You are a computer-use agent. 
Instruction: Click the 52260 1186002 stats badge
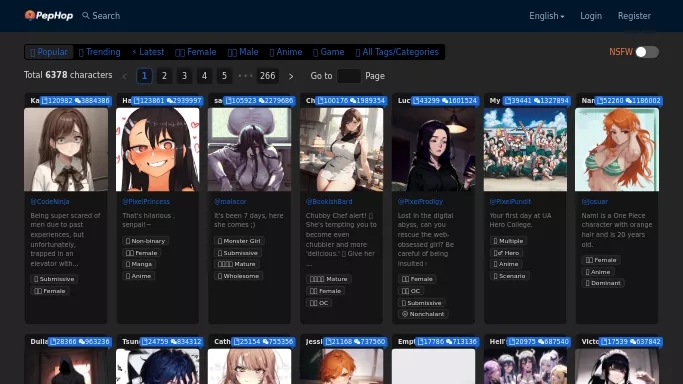click(629, 101)
